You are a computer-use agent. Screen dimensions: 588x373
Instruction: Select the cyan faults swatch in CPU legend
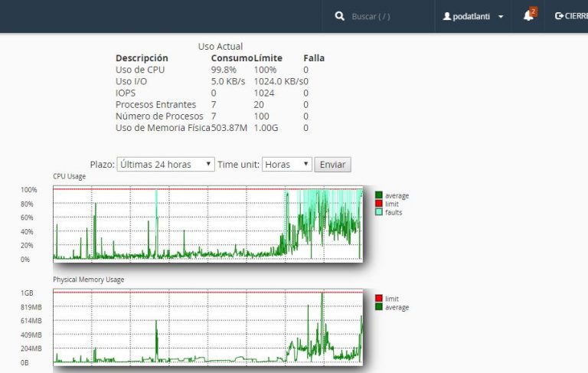(x=379, y=212)
